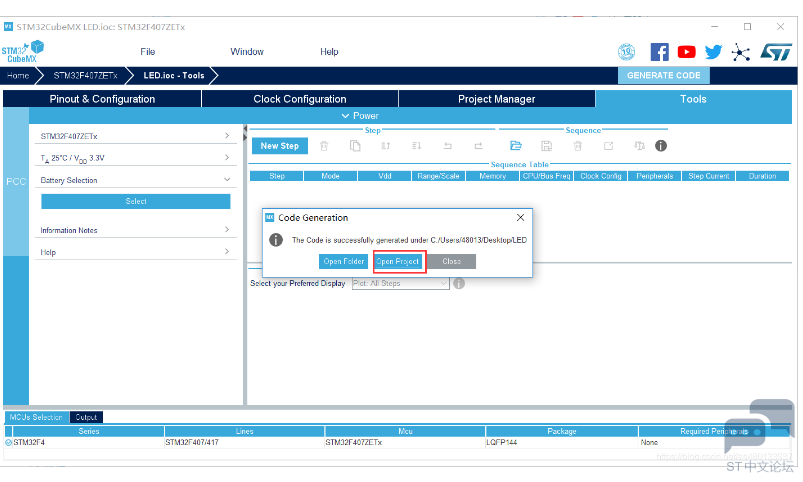
Task: Switch to the Project Manager tab
Action: [496, 99]
